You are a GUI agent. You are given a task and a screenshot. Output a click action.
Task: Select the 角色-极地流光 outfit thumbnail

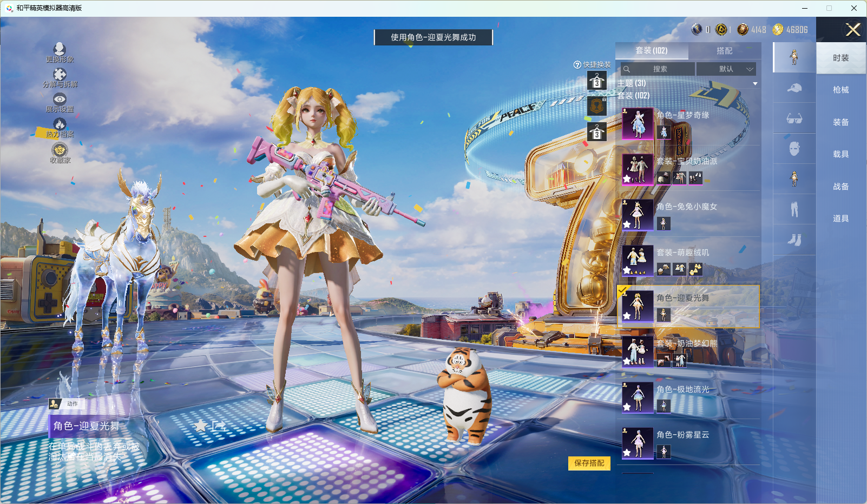(638, 397)
